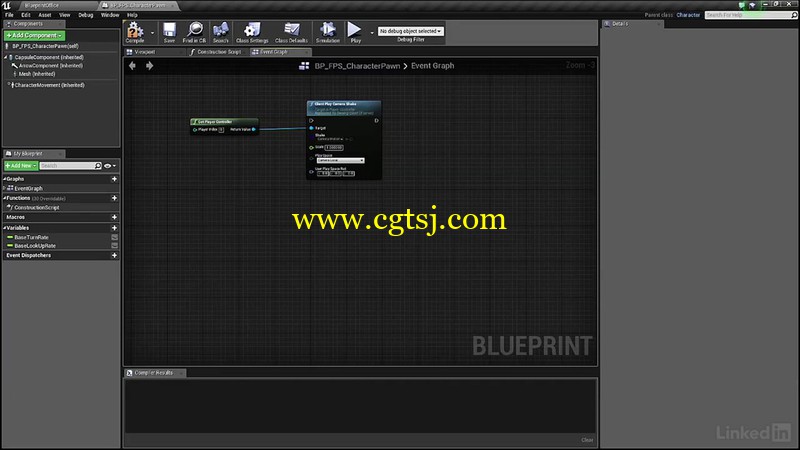The width and height of the screenshot is (800, 450).
Task: Open the Asset menu
Action: click(x=44, y=15)
